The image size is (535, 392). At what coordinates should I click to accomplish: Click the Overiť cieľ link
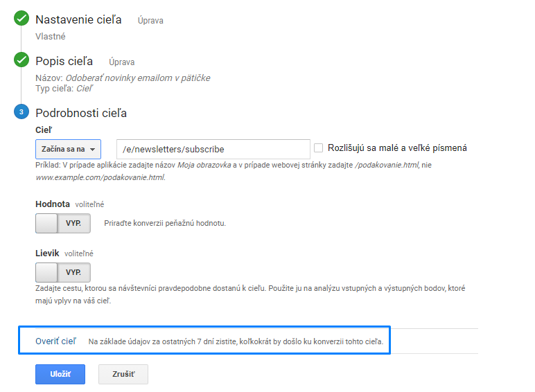(x=56, y=341)
